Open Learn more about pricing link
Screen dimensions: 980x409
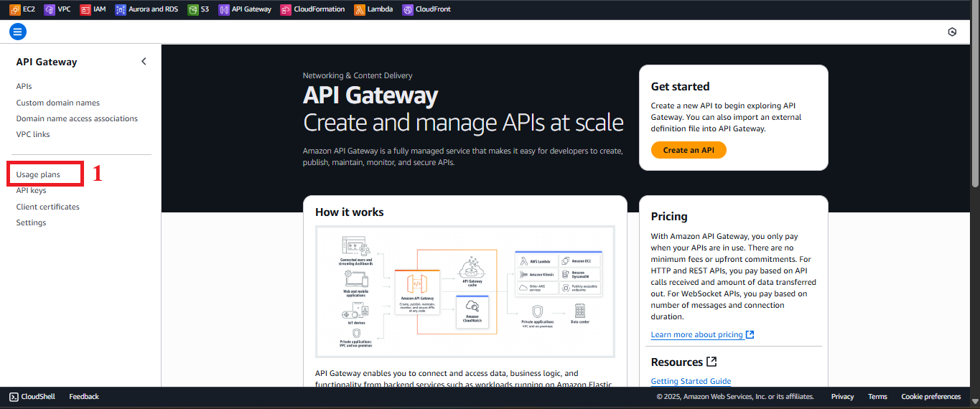[x=702, y=334]
